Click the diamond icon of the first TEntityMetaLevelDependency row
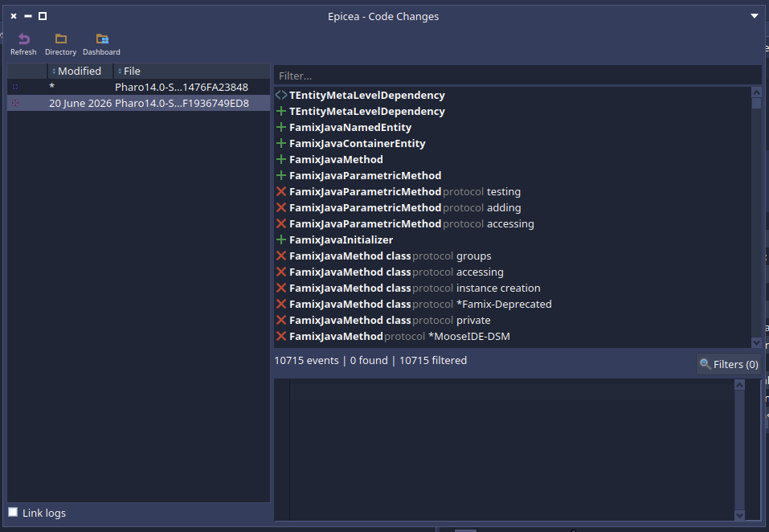This screenshot has width=769, height=532. click(281, 95)
